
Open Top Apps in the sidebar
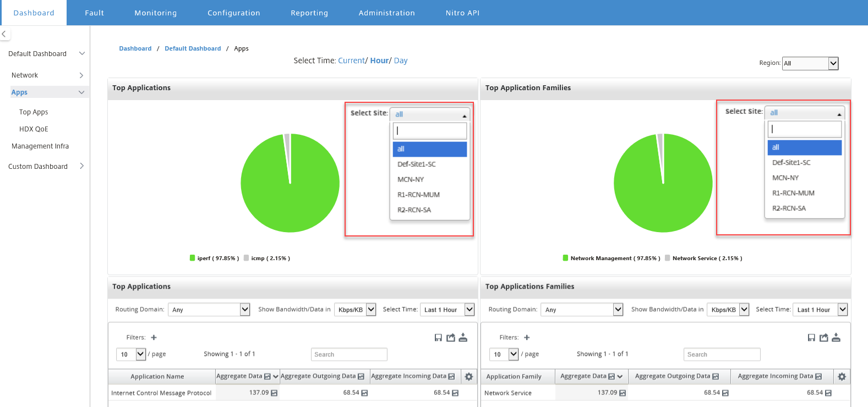coord(34,112)
